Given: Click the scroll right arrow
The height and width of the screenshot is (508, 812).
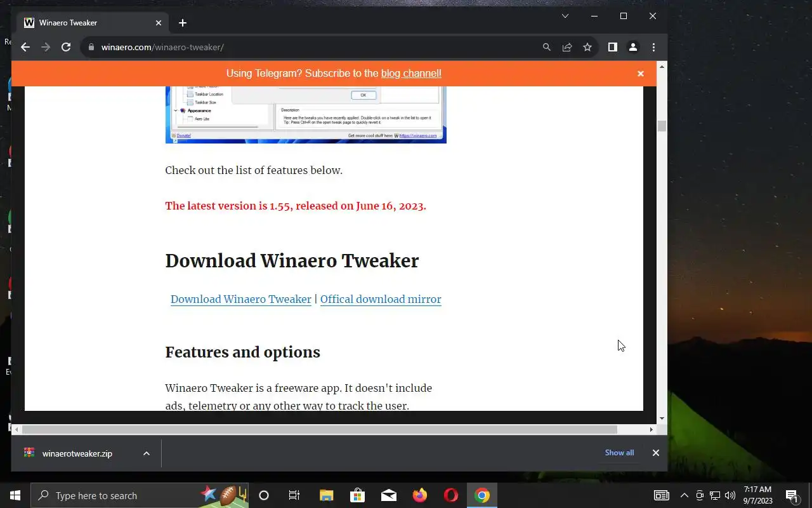Looking at the screenshot, I should point(651,430).
